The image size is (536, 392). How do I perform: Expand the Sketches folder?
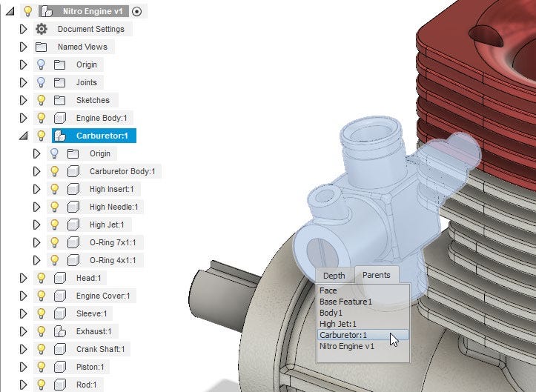(x=23, y=100)
